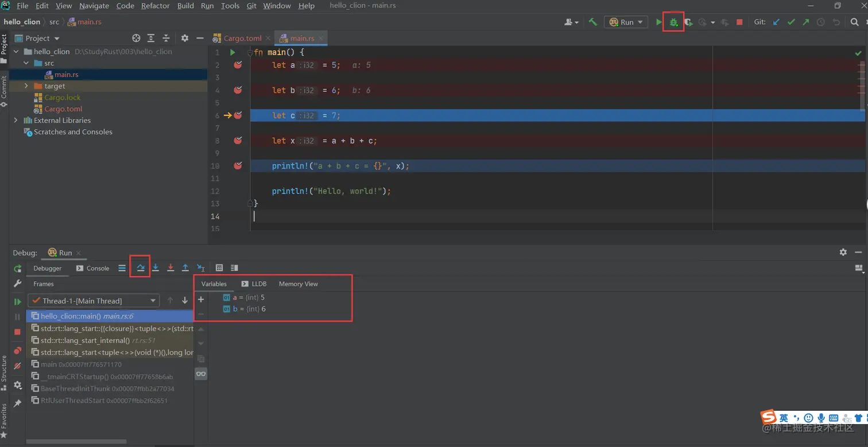This screenshot has width=868, height=447.
Task: Select the hello_clion::main() frame
Action: point(110,316)
